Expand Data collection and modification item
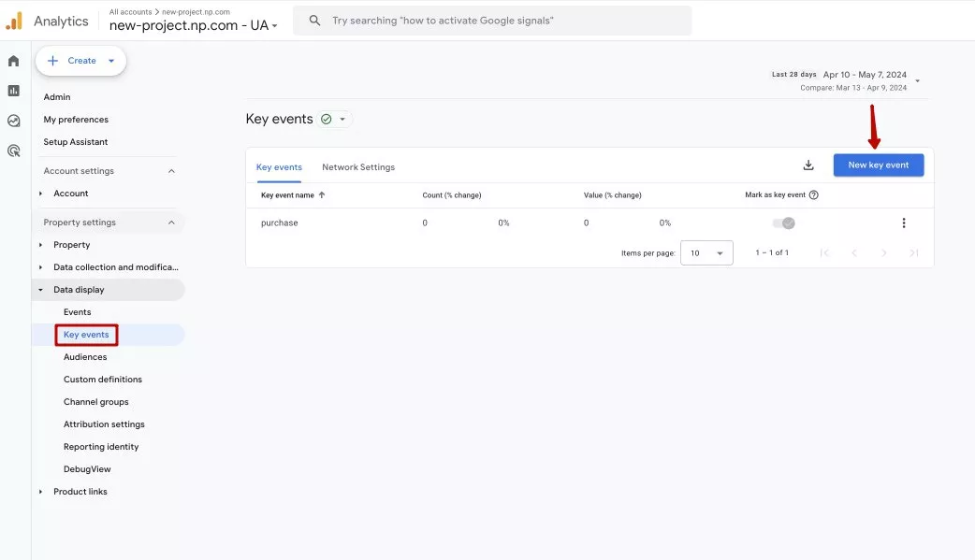The width and height of the screenshot is (975, 560). [x=40, y=267]
